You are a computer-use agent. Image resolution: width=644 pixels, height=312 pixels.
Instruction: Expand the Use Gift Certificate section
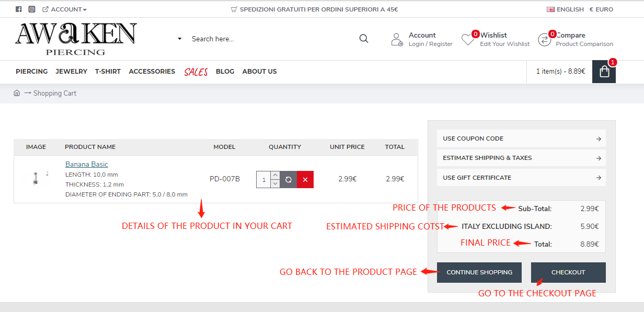tap(521, 178)
